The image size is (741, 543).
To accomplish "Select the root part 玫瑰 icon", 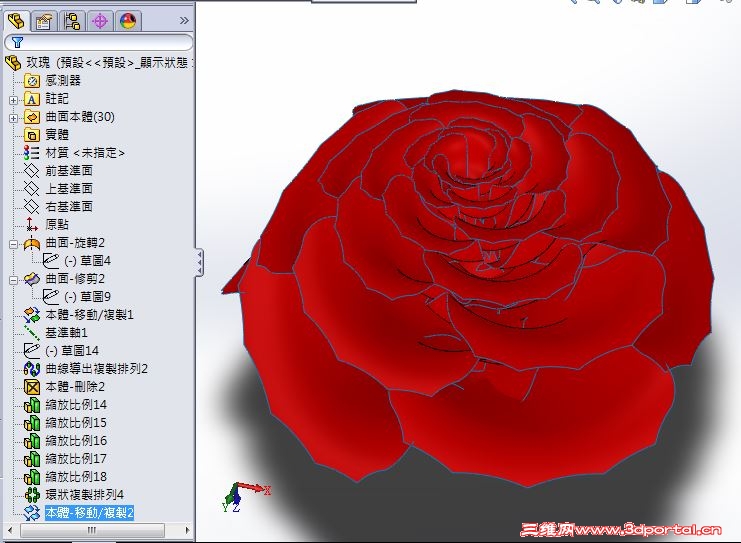I will pyautogui.click(x=13, y=62).
